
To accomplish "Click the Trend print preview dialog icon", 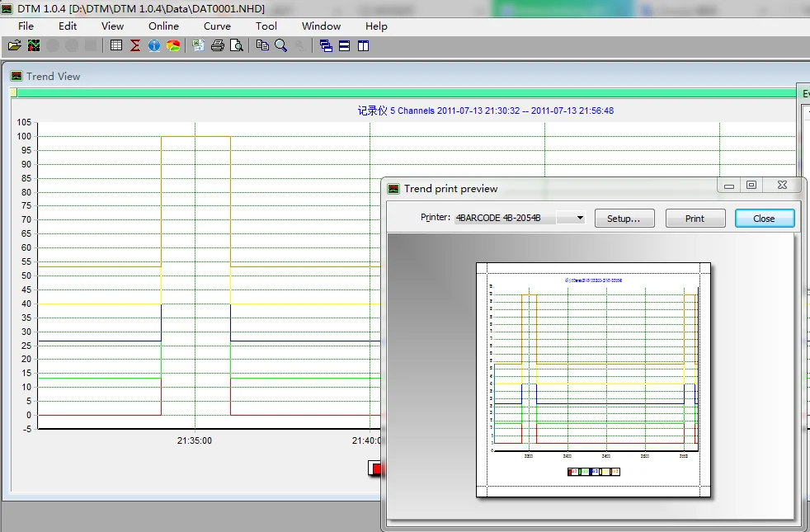I will click(393, 189).
